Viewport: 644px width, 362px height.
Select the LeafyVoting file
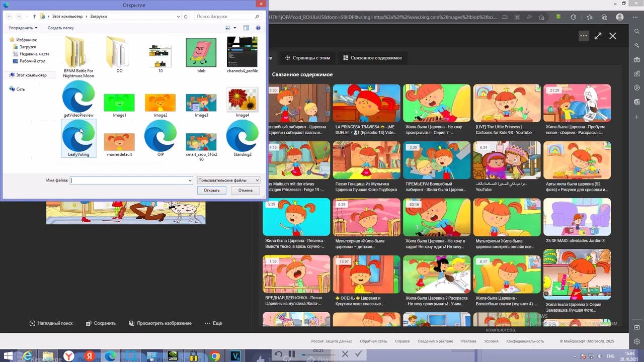[x=78, y=138]
